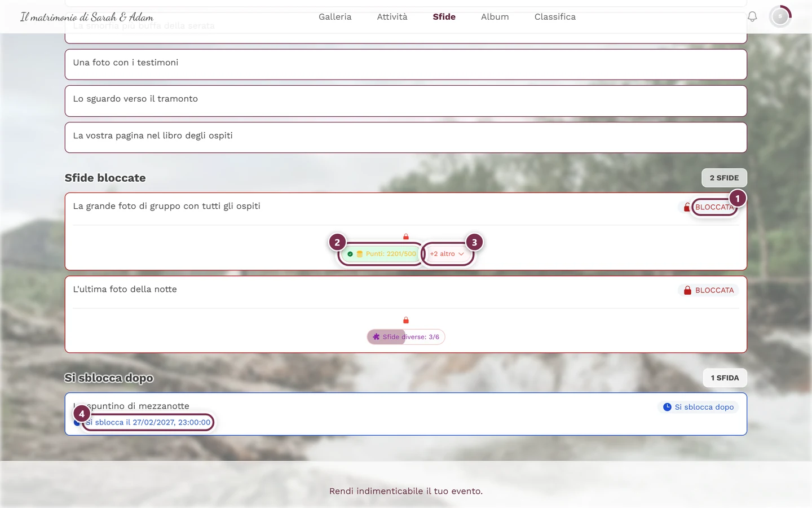
Task: Select the Sfide tab
Action: 444,17
